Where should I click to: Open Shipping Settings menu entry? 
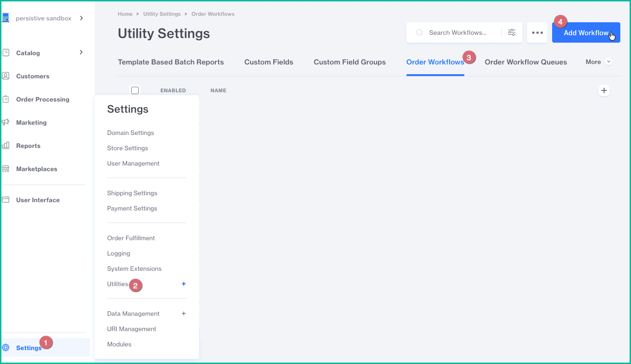pos(132,193)
